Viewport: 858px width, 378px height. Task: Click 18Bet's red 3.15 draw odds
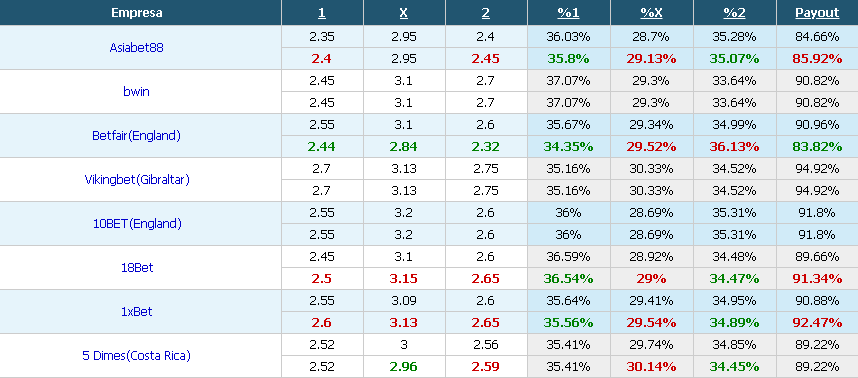pyautogui.click(x=404, y=279)
